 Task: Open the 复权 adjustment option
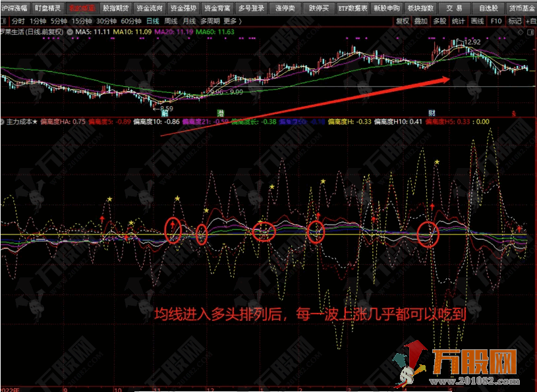pos(403,21)
